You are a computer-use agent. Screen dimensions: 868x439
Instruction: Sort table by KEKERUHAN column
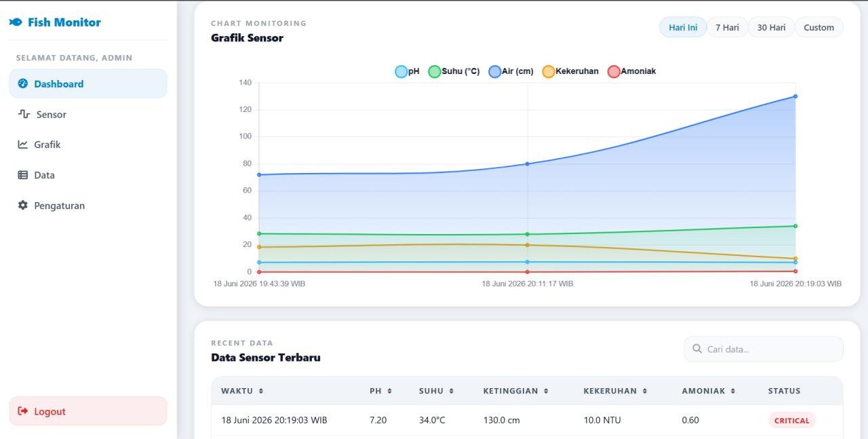pyautogui.click(x=615, y=391)
